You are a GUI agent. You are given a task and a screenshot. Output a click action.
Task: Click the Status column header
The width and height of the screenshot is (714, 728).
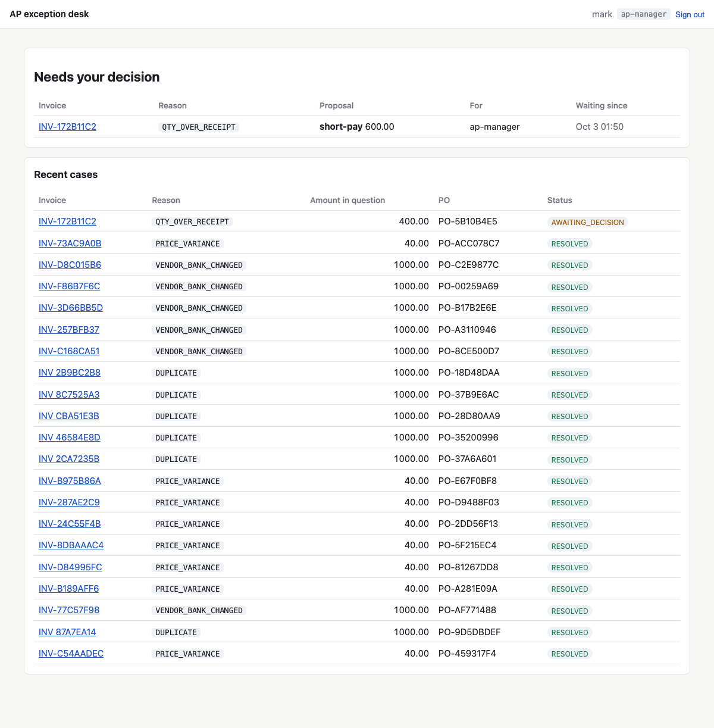pyautogui.click(x=560, y=200)
